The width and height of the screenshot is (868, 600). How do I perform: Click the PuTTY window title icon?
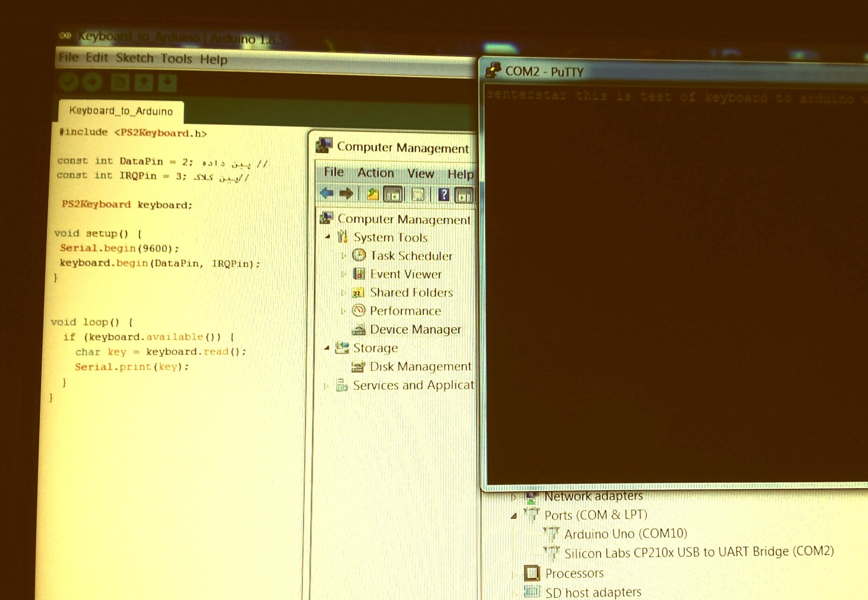pos(493,70)
